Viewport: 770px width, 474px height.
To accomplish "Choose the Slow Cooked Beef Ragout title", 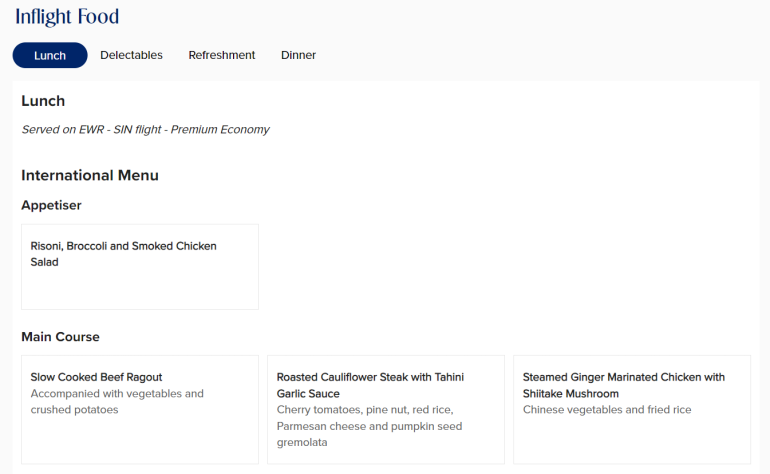I will [x=96, y=377].
